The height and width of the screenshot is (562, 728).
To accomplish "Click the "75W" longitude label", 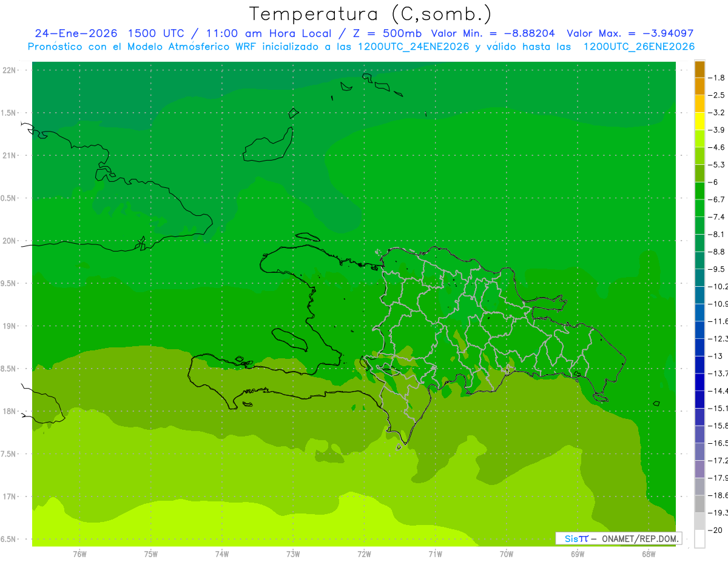I will [151, 554].
